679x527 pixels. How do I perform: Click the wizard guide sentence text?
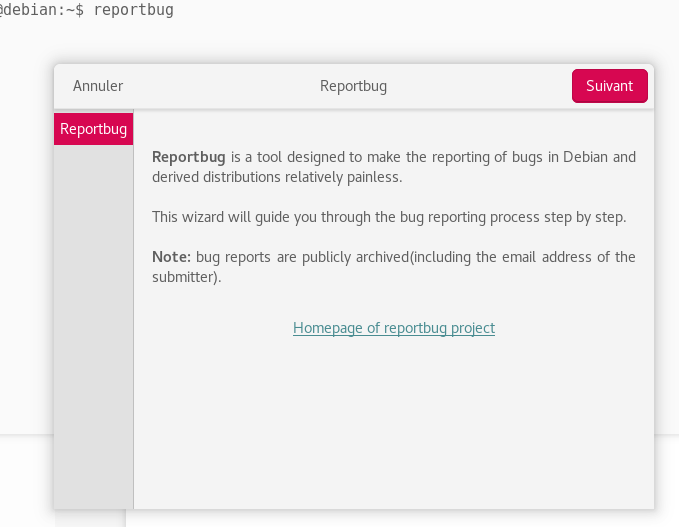click(x=389, y=217)
